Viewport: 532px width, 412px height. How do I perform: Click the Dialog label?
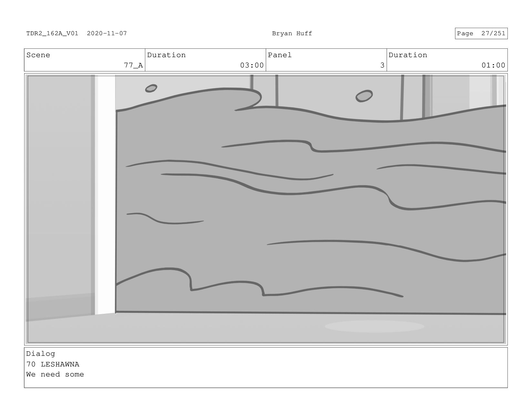point(41,354)
